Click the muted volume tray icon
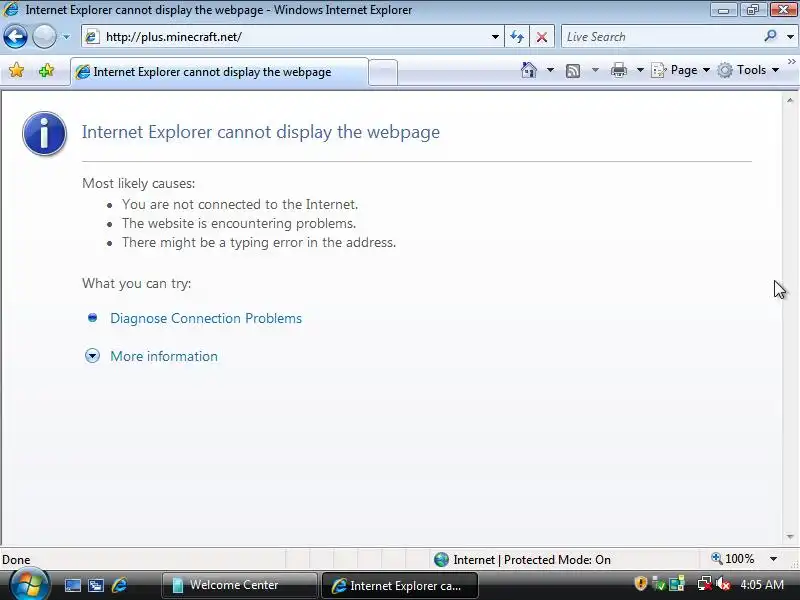This screenshot has width=800, height=600. tap(722, 584)
